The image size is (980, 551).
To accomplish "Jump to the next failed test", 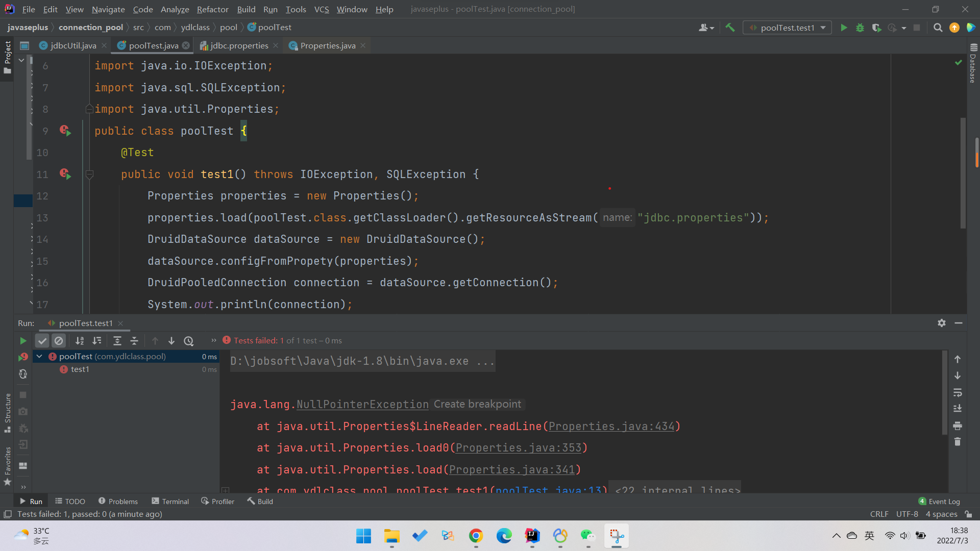I will (x=171, y=340).
